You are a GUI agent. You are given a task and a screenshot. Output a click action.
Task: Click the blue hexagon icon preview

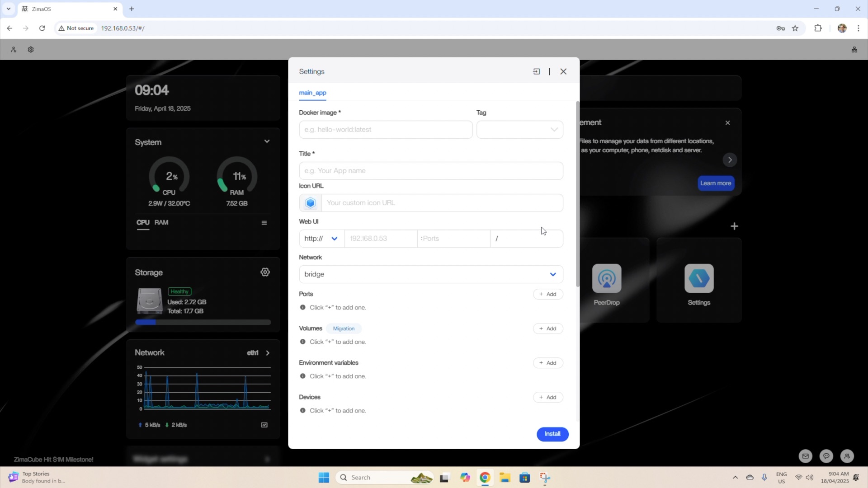point(310,203)
